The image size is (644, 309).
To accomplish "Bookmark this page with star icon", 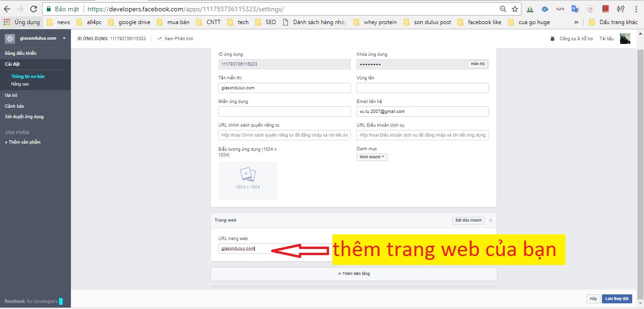I will point(515,9).
